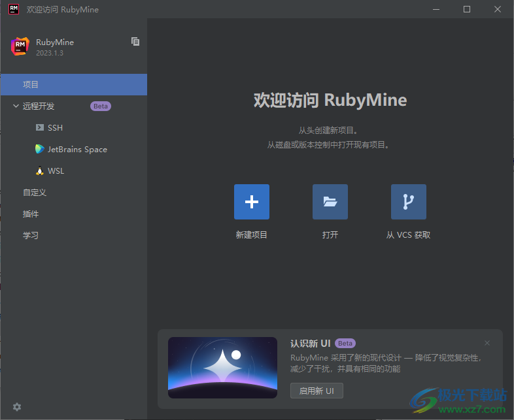Collapse the 远程开发 section chevron
Image resolution: width=514 pixels, height=420 pixels.
pyautogui.click(x=16, y=106)
